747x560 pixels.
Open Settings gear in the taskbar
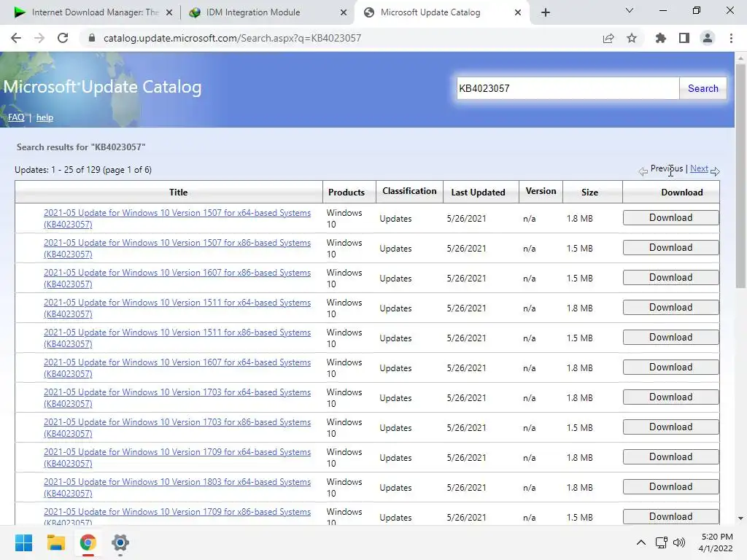120,542
